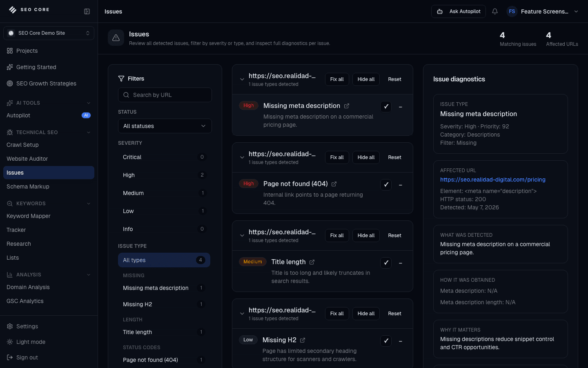Open external link icon for Missing H2
Viewport: 588px width, 368px height.
pyautogui.click(x=303, y=340)
